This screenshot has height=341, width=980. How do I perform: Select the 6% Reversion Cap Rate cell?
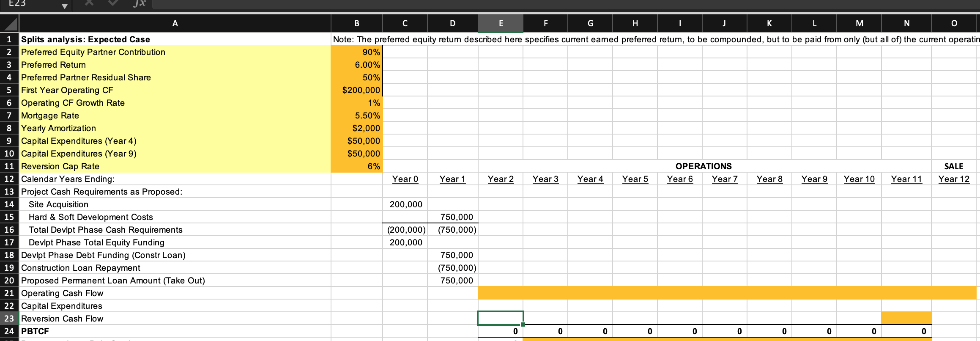pyautogui.click(x=357, y=166)
